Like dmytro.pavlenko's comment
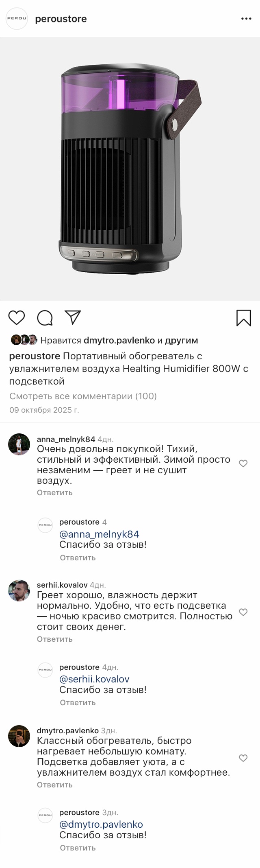 coord(243,758)
